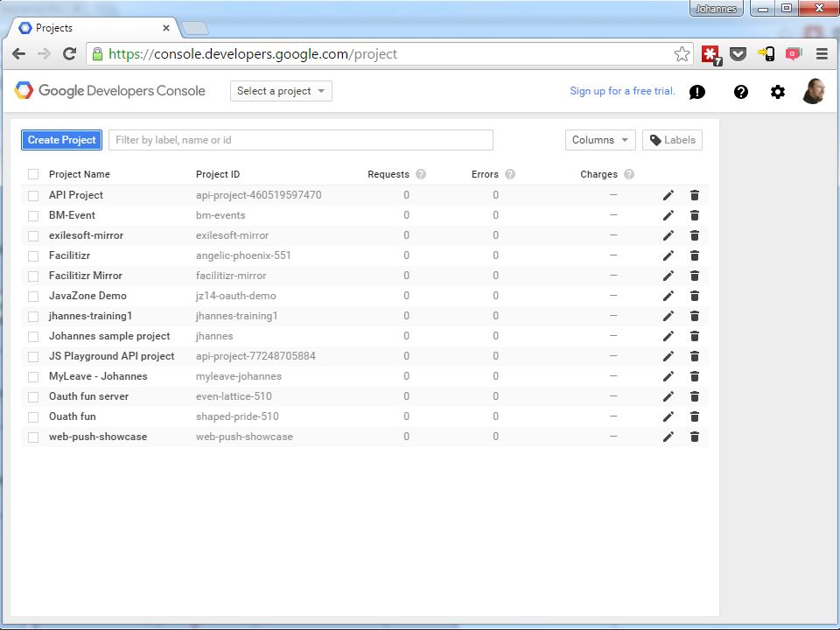Click the shaped-pride-510 project ID
The width and height of the screenshot is (840, 630).
tap(237, 416)
